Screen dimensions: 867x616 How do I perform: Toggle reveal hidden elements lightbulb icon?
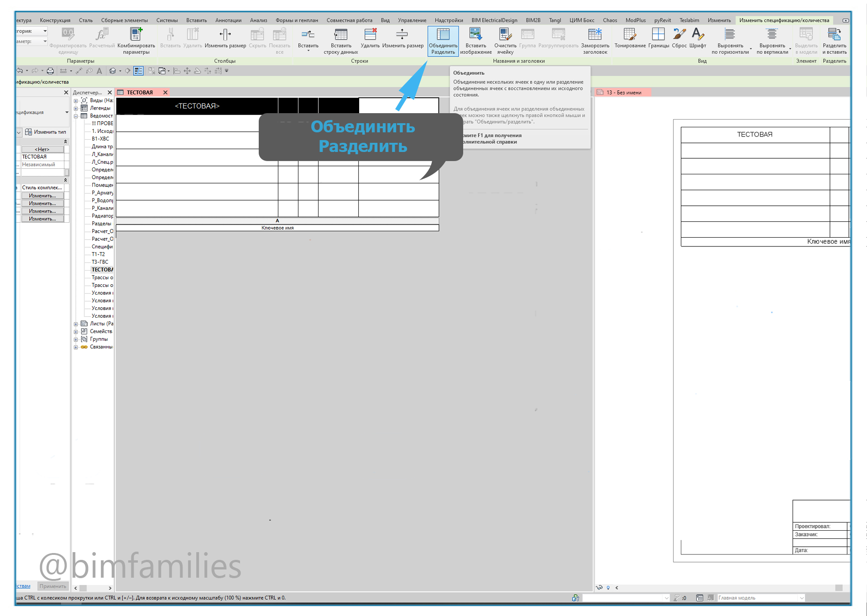pyautogui.click(x=608, y=588)
